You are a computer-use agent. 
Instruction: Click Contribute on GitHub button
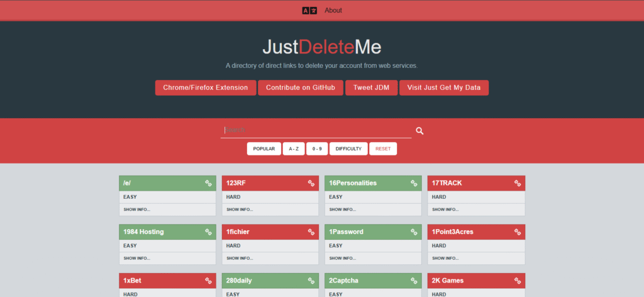pyautogui.click(x=301, y=88)
